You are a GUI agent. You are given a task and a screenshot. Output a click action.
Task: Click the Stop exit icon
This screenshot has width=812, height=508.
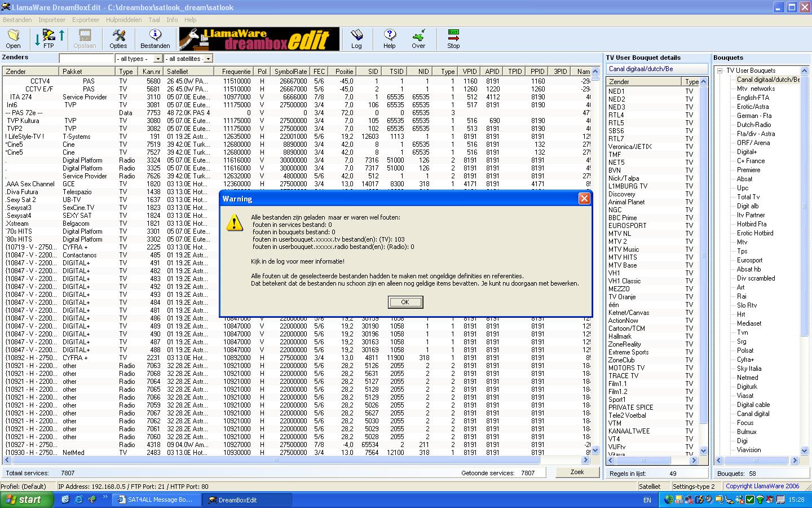pos(453,39)
